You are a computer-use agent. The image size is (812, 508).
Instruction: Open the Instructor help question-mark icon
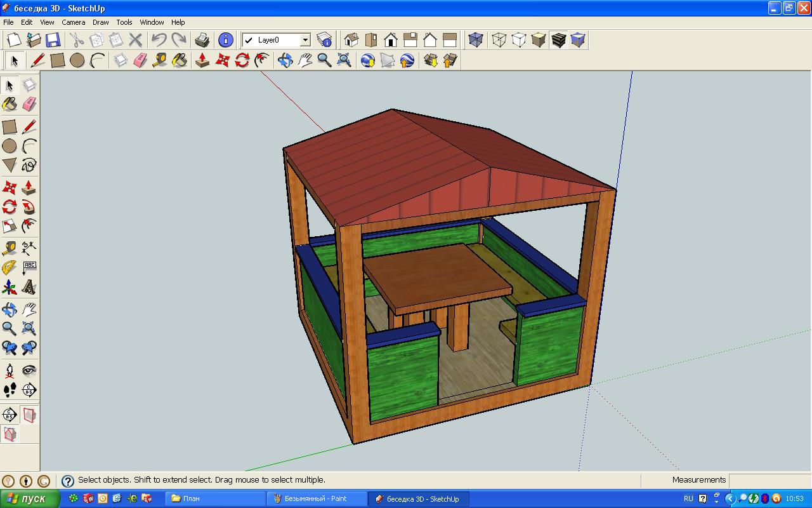click(67, 481)
